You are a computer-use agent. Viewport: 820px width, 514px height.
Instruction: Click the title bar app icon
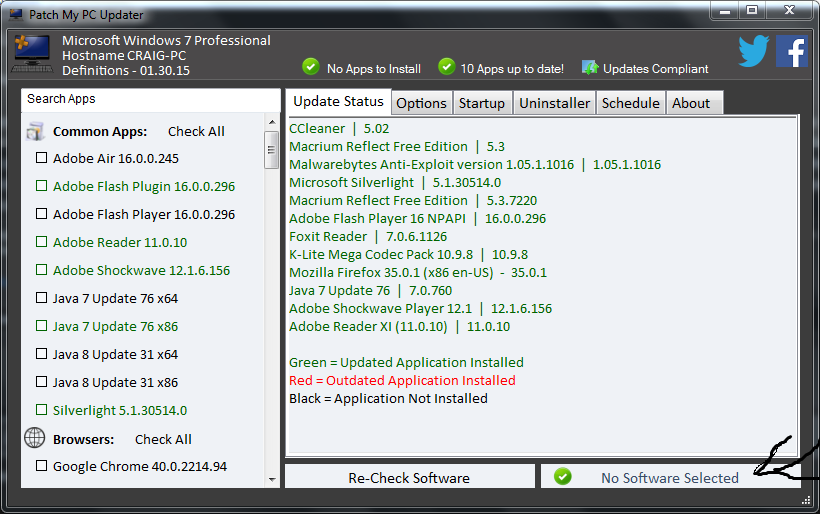pos(16,14)
